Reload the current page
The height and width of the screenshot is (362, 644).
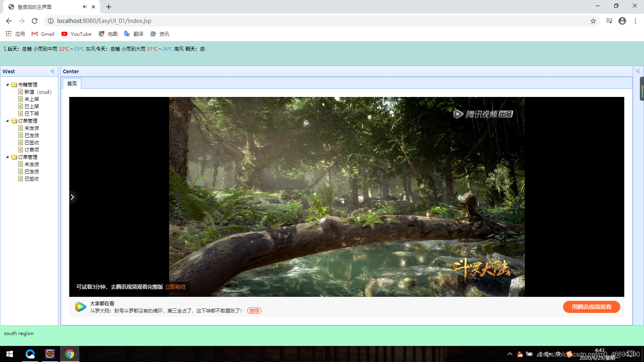point(35,21)
